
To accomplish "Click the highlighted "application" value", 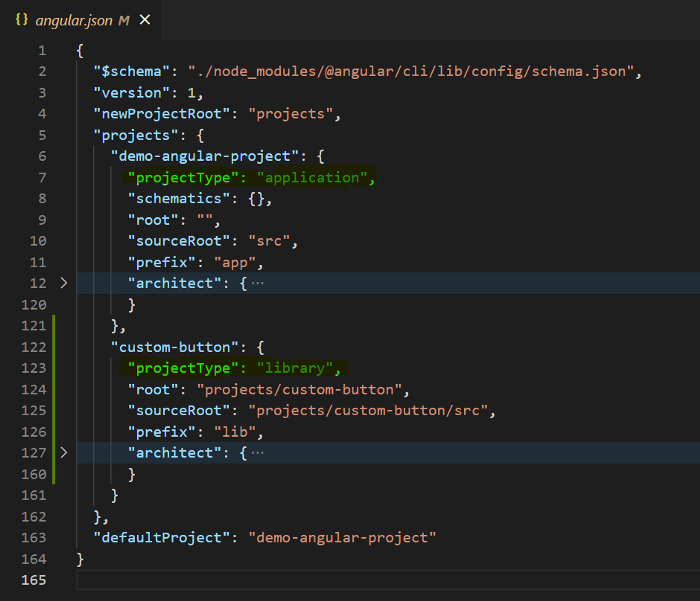I will [312, 177].
